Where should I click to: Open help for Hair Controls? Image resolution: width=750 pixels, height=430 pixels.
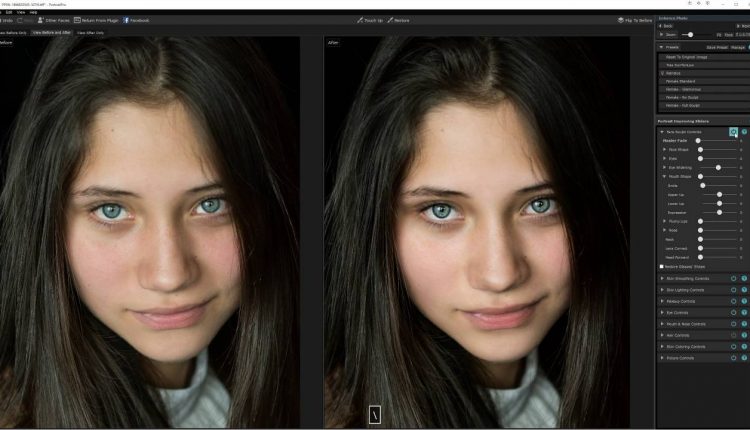click(744, 335)
